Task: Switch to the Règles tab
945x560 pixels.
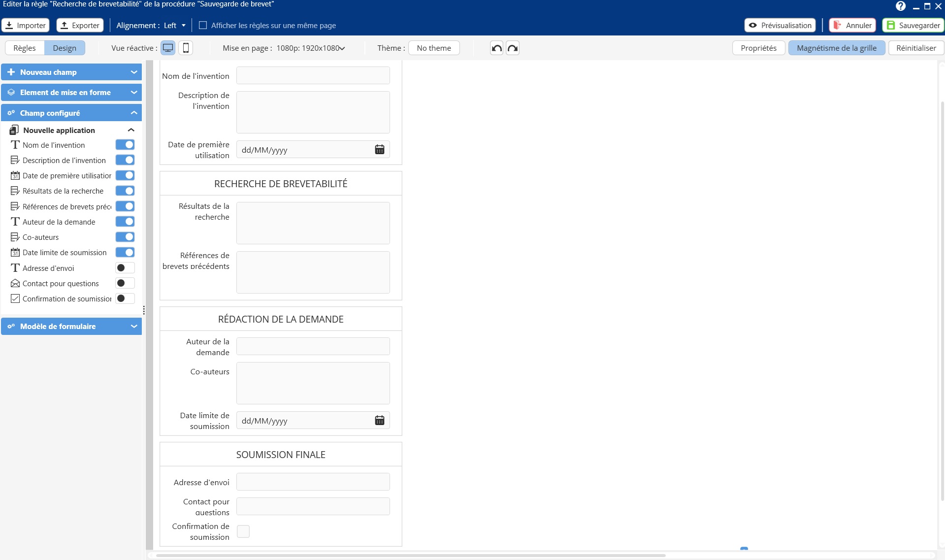Action: click(x=25, y=48)
